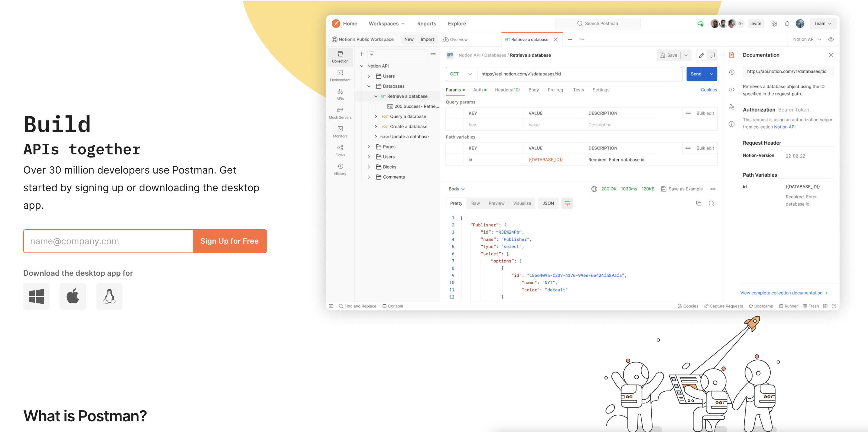Click the Apple macOS download icon

[73, 296]
